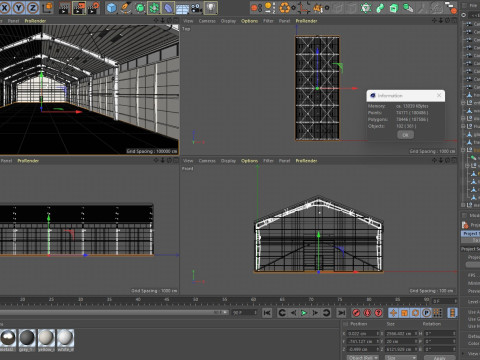This screenshot has height=360, width=480.
Task: Click the green polygon mesh icon
Action: (x=366, y=8)
